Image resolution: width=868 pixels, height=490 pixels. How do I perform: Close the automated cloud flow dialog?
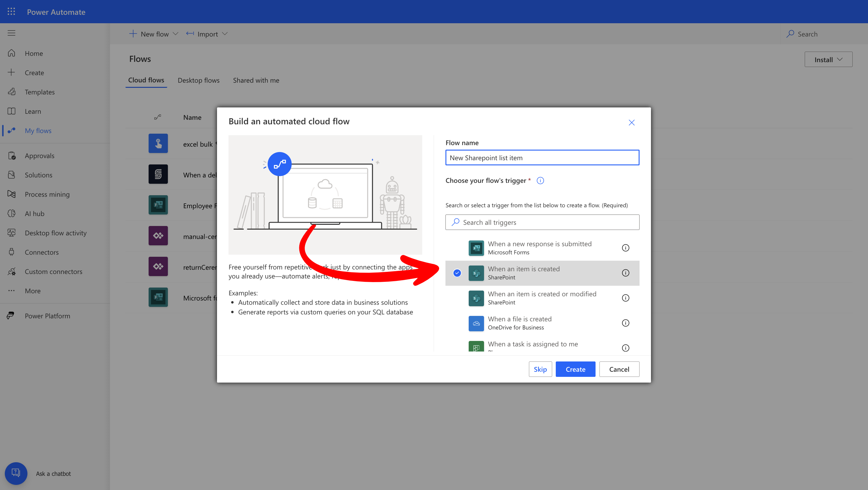pyautogui.click(x=631, y=123)
